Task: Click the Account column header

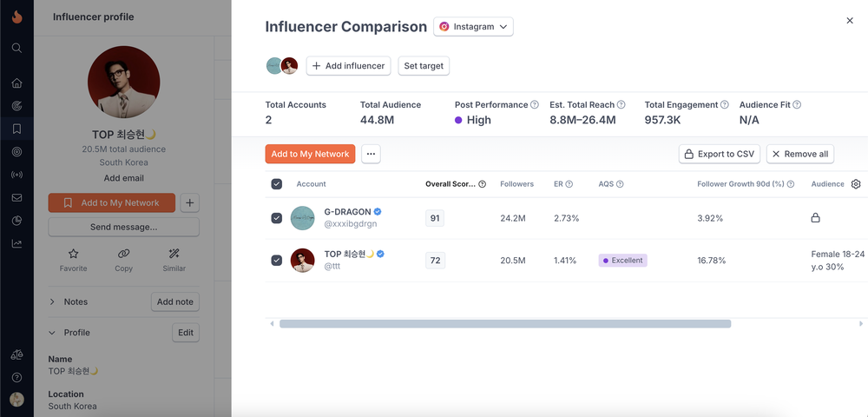Action: [x=311, y=184]
